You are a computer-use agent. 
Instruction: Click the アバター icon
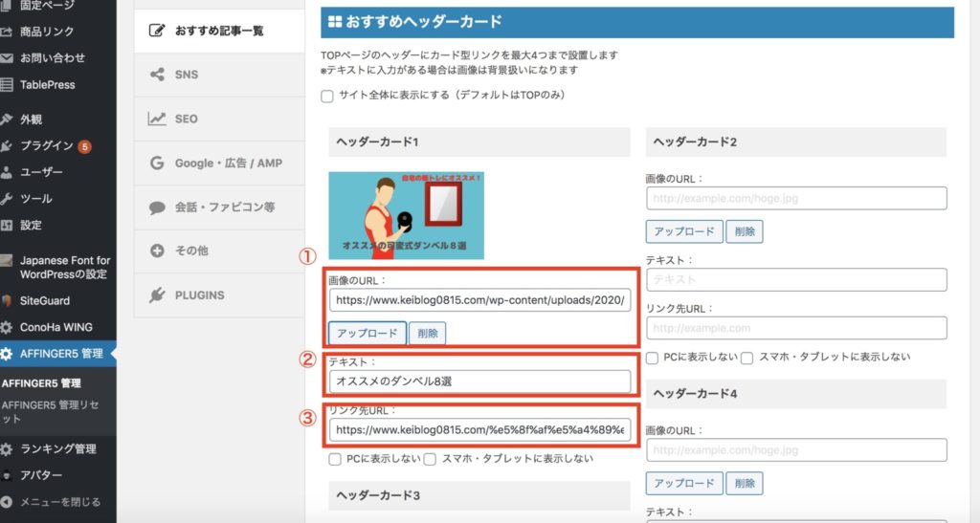(7, 475)
